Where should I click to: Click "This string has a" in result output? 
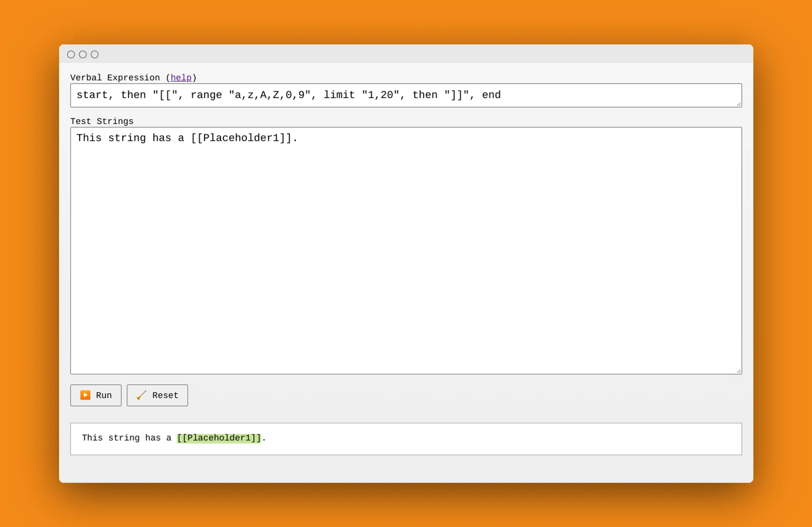coord(126,438)
